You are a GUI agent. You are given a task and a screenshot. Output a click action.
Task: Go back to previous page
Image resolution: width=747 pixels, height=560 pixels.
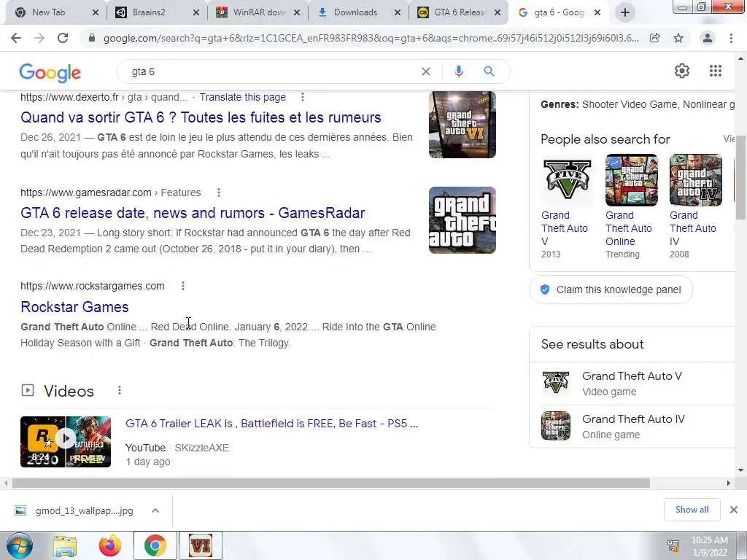tap(16, 38)
